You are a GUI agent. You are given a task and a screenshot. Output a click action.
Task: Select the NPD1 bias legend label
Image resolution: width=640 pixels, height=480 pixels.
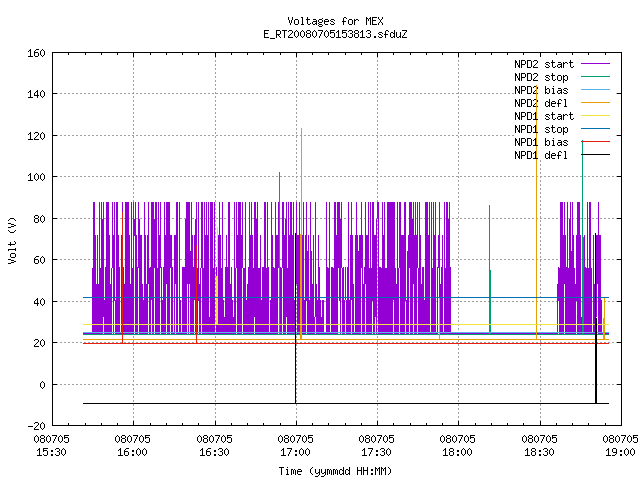pyautogui.click(x=541, y=142)
